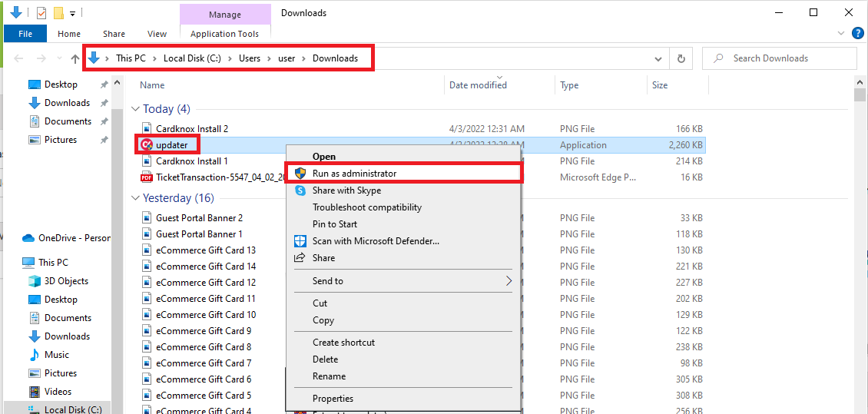The width and height of the screenshot is (868, 414).
Task: Click the navigation pane scroll up arrow
Action: pos(117,83)
